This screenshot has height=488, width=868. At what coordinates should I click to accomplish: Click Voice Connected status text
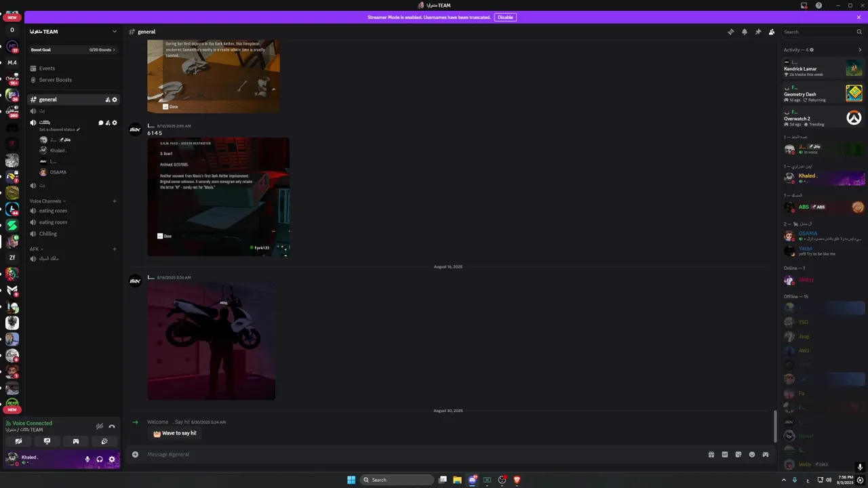pyautogui.click(x=32, y=424)
